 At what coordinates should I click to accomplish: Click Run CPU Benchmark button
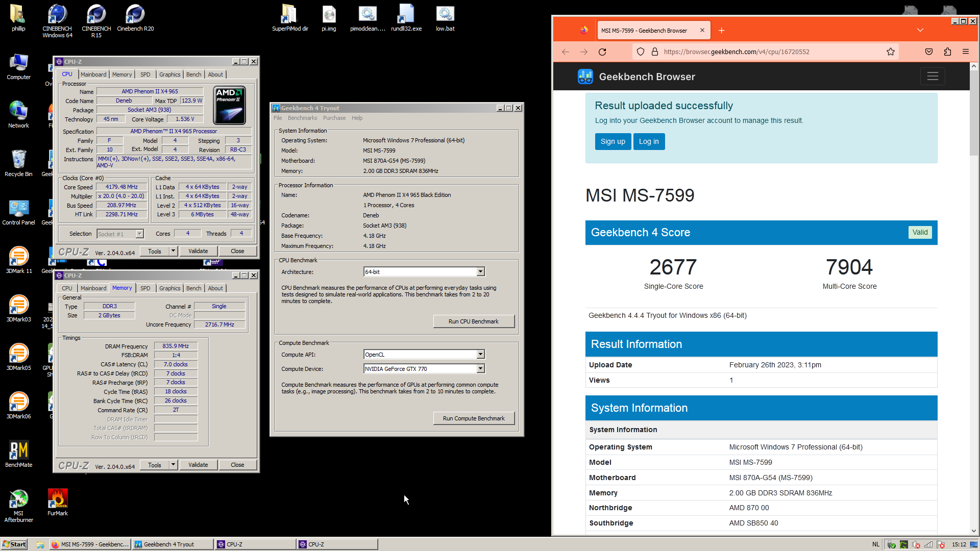[x=474, y=321]
